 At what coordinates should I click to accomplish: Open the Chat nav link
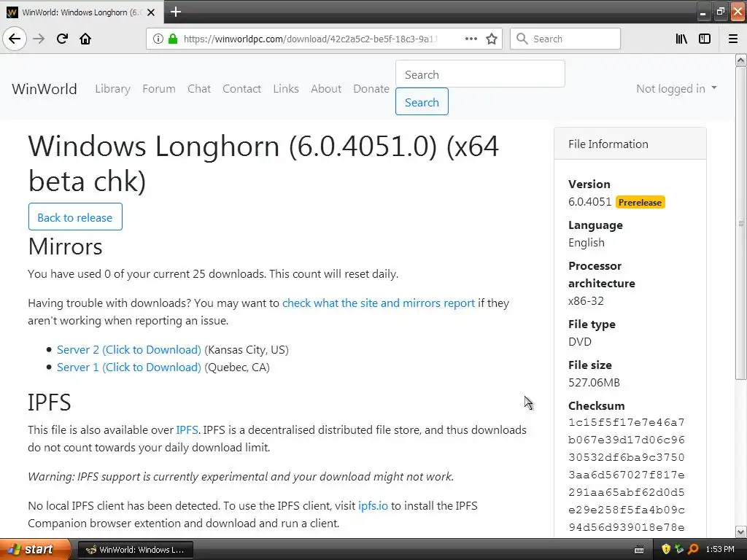click(199, 88)
